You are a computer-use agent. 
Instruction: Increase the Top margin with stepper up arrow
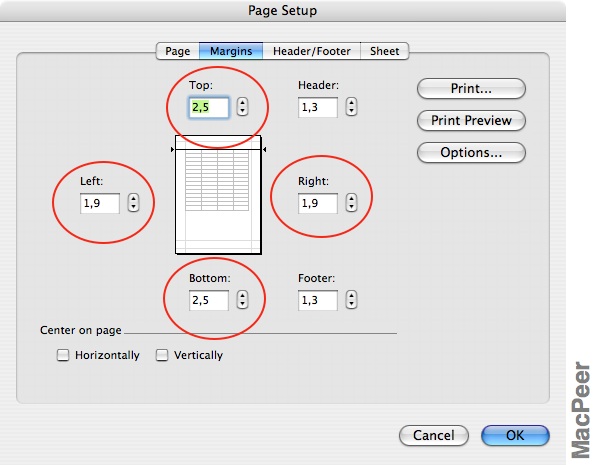coord(242,102)
